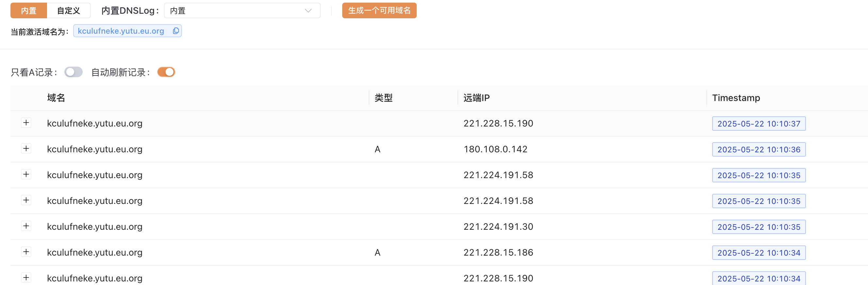Click the plus icon on the 10:10:34 A record row

click(26, 252)
